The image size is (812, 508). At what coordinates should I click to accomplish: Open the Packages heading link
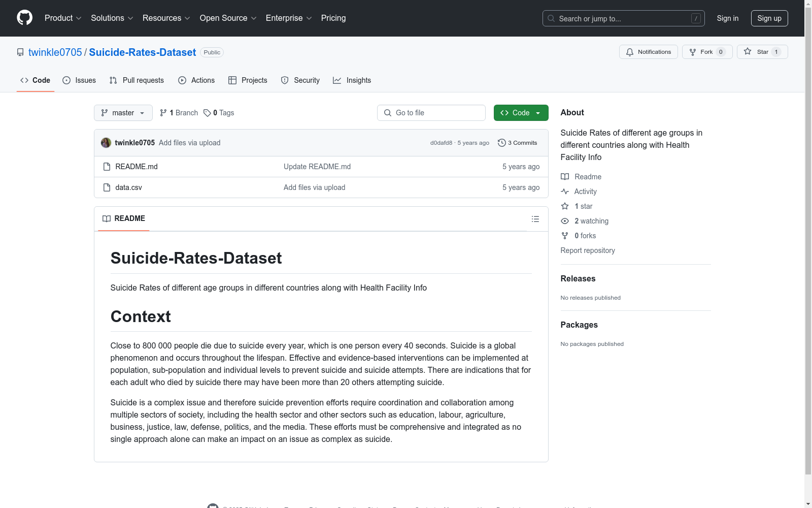(579, 325)
